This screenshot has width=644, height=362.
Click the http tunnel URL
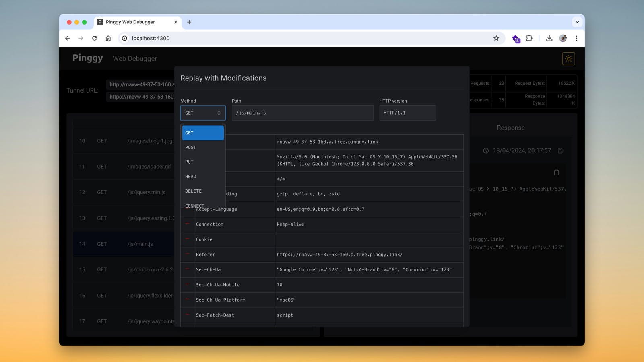140,84
